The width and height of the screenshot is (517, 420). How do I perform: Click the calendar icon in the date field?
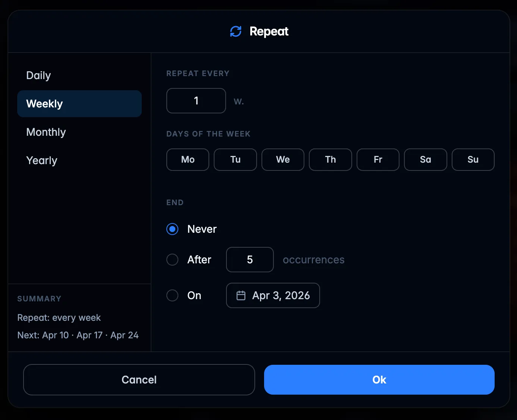241,295
